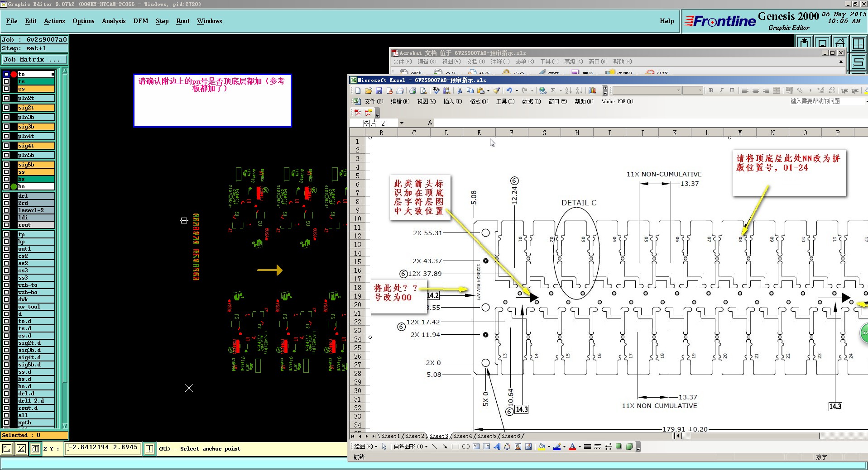Open the DFM menu in Genesis
Viewport: 868px width, 470px height.
(x=140, y=21)
